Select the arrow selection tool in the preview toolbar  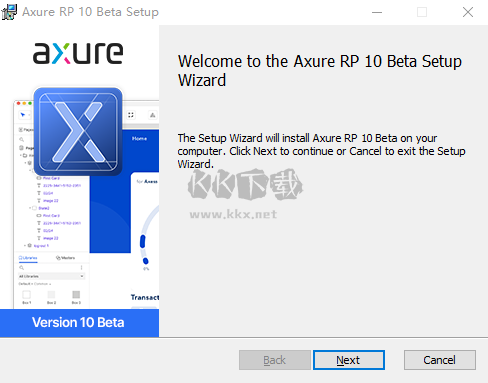coord(23,115)
